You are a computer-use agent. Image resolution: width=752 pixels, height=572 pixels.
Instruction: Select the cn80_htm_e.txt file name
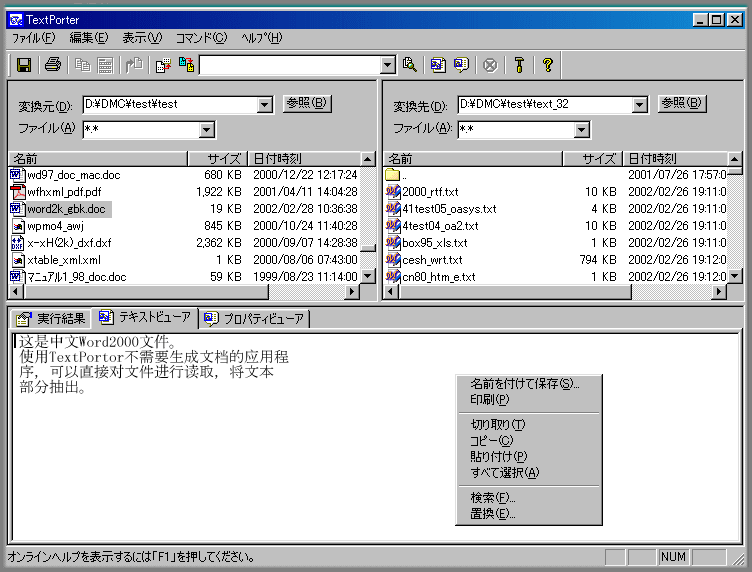pos(439,277)
